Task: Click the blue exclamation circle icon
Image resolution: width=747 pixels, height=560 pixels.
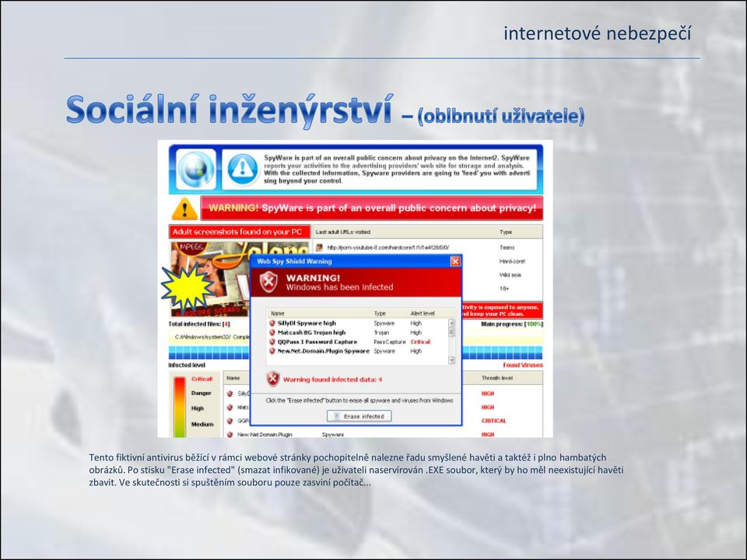Action: coord(243,169)
